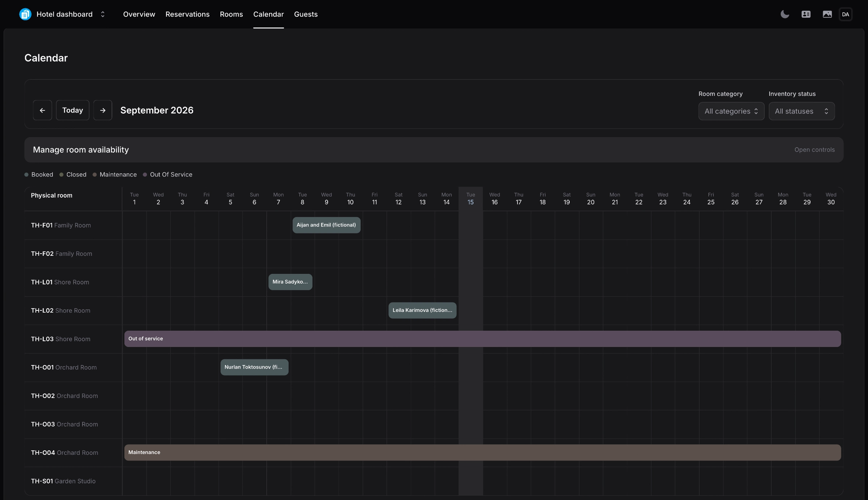
Task: Expand Manage room availability via Open controls
Action: (814, 150)
